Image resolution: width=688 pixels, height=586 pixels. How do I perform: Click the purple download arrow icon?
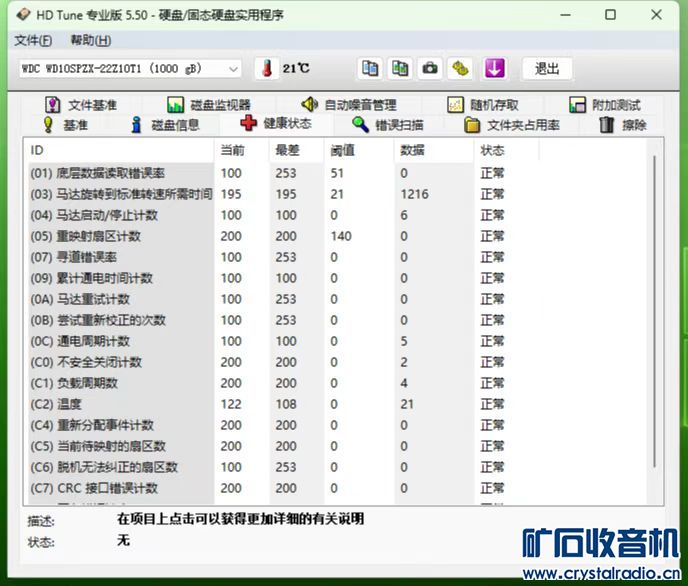tap(494, 68)
